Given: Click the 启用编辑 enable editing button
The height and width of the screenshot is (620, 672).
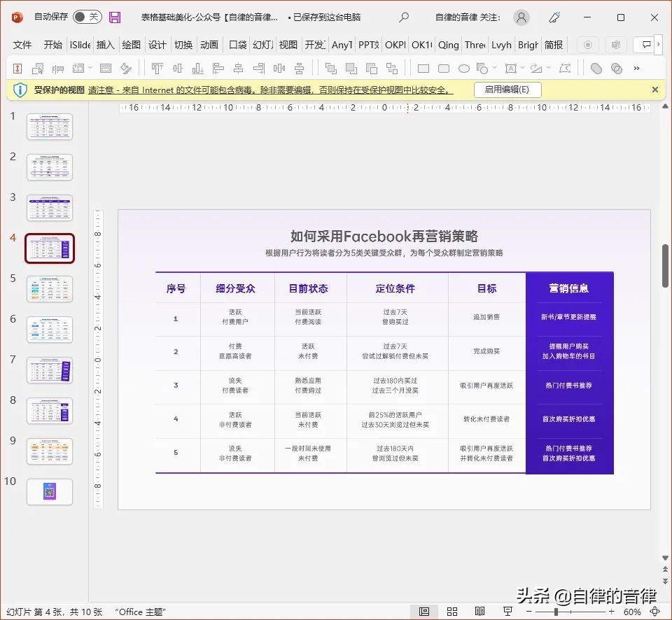Looking at the screenshot, I should pyautogui.click(x=506, y=90).
